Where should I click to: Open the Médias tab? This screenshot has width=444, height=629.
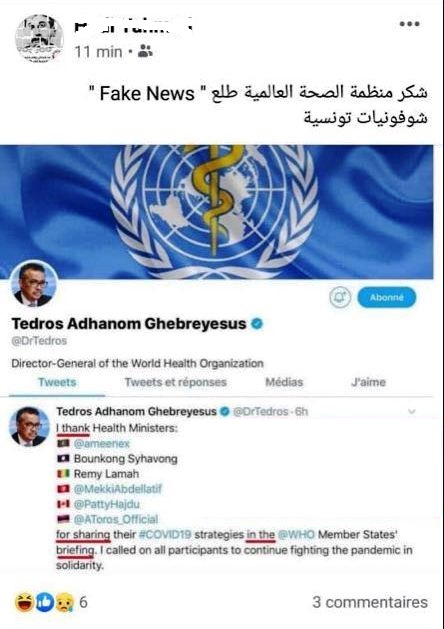point(284,382)
